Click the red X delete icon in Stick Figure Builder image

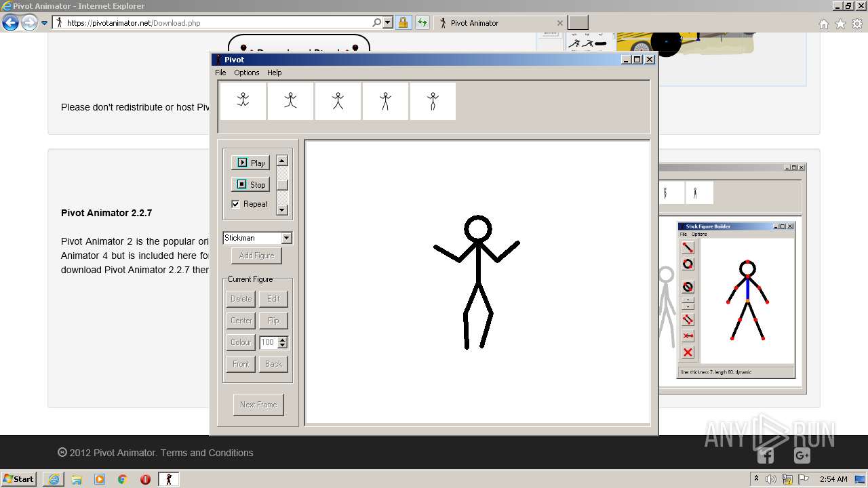(688, 352)
